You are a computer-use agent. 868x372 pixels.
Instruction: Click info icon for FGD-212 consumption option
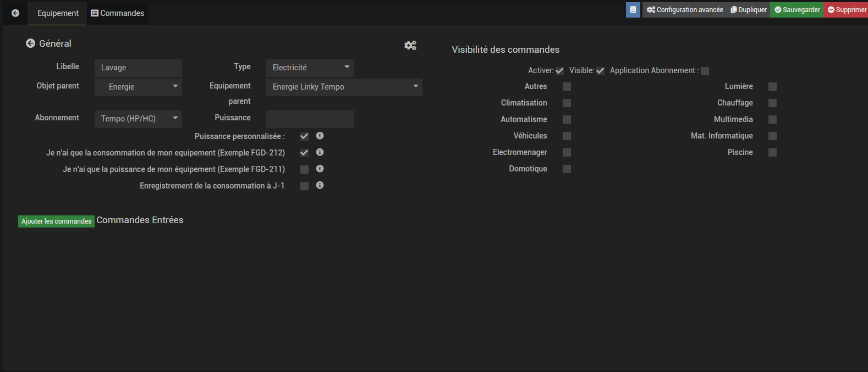point(320,152)
